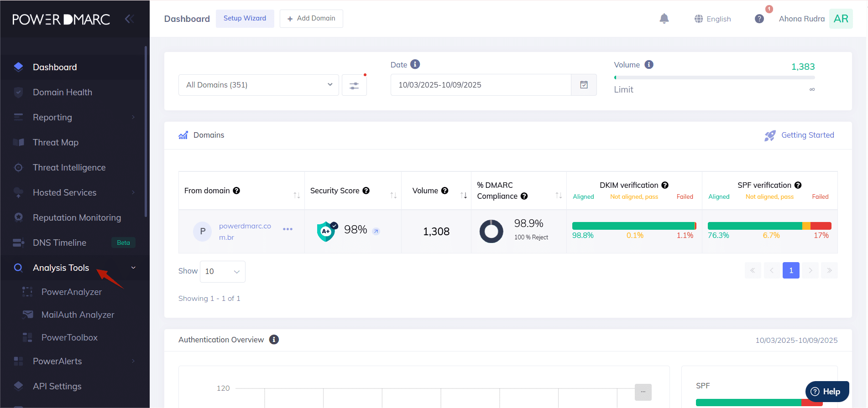This screenshot has height=408, width=868.
Task: Click the DKIM verification alignment bar
Action: (x=633, y=226)
